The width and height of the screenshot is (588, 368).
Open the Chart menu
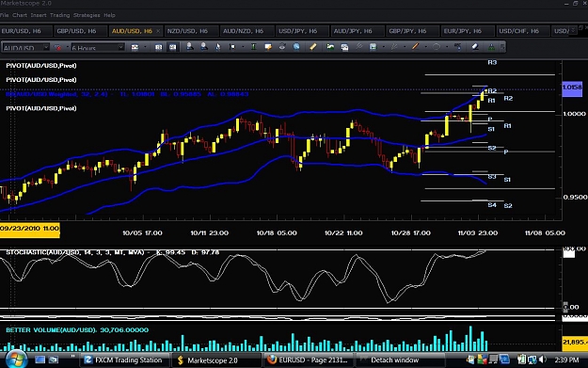[x=20, y=15]
